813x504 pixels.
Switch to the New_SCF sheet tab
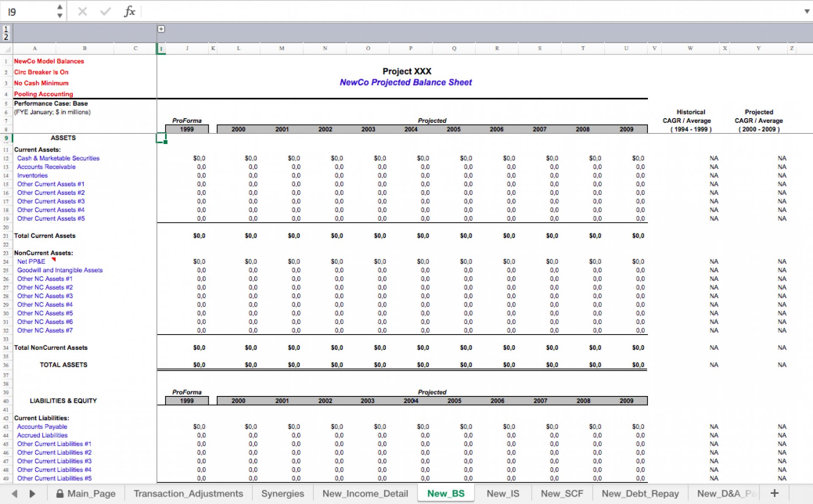tap(561, 493)
